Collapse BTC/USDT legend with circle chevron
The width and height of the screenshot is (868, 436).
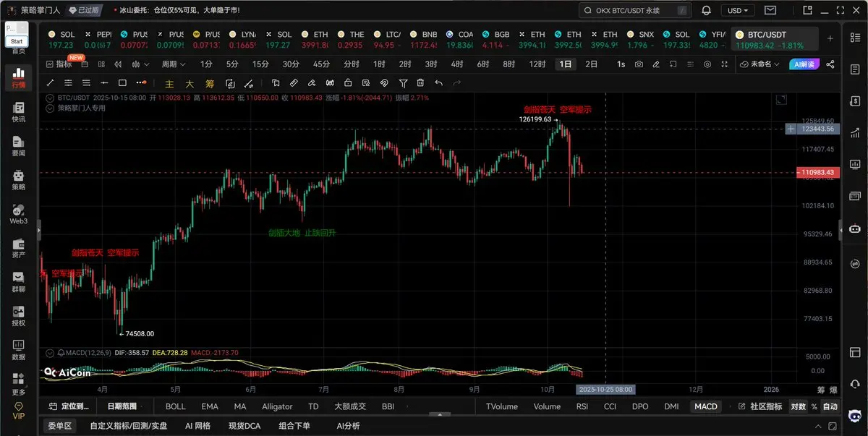(50, 98)
